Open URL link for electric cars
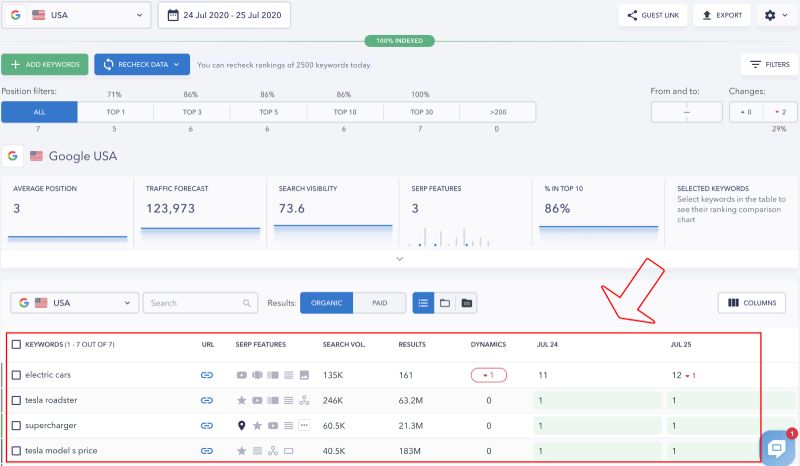This screenshot has width=800, height=466. (x=207, y=375)
